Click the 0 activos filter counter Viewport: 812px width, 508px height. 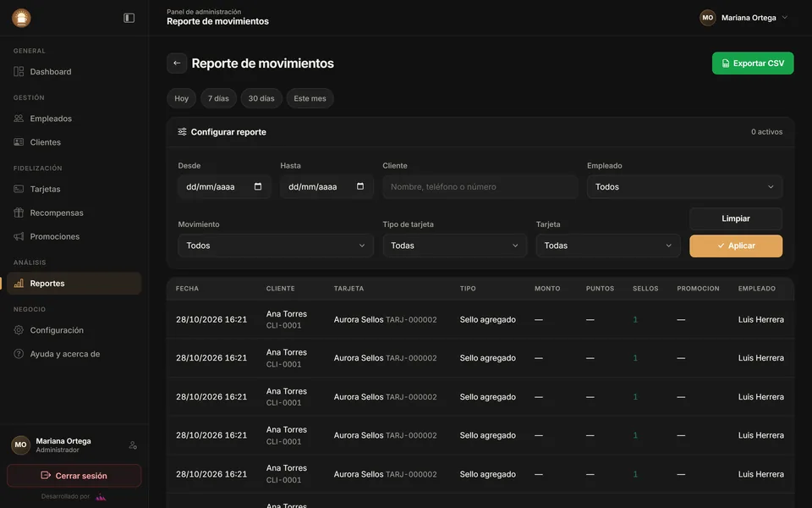[x=766, y=132]
